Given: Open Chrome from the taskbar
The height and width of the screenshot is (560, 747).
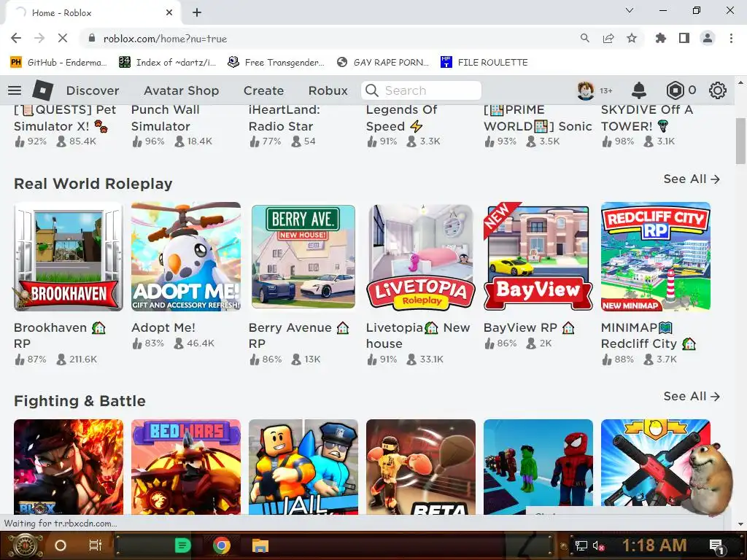Looking at the screenshot, I should tap(221, 545).
